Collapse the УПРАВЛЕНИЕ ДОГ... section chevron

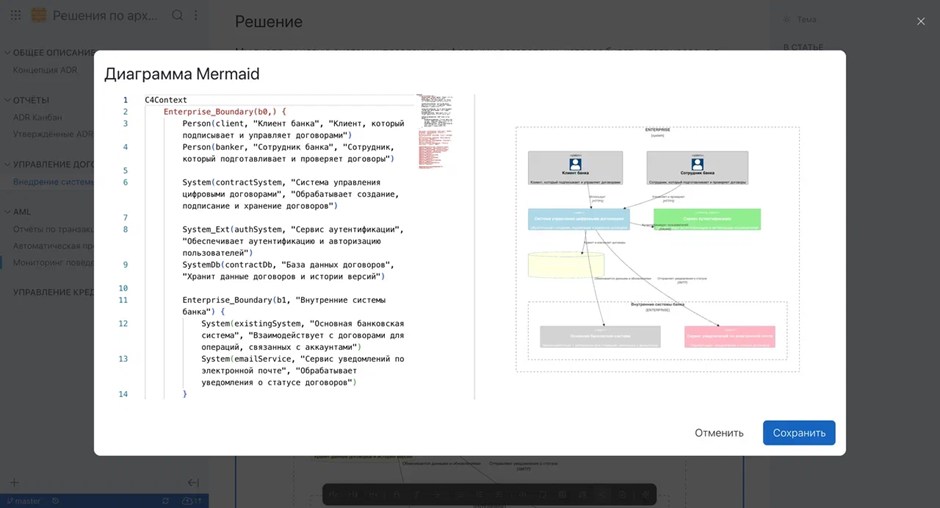coord(7,164)
